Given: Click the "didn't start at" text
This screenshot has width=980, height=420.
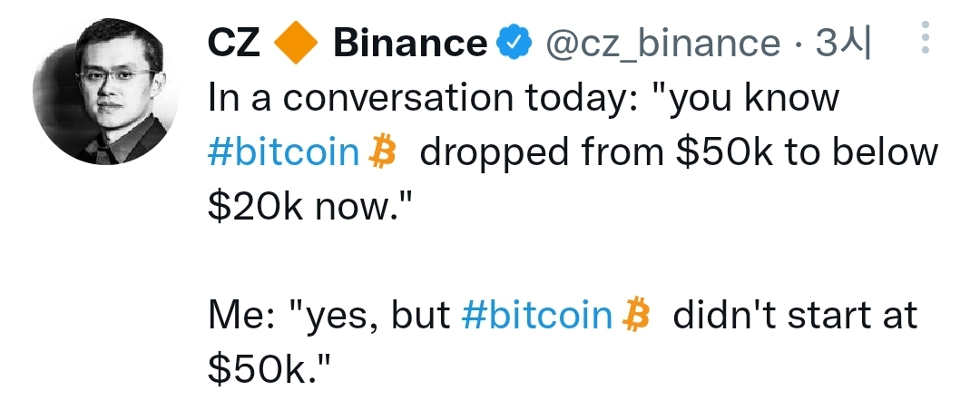Looking at the screenshot, I should (795, 315).
